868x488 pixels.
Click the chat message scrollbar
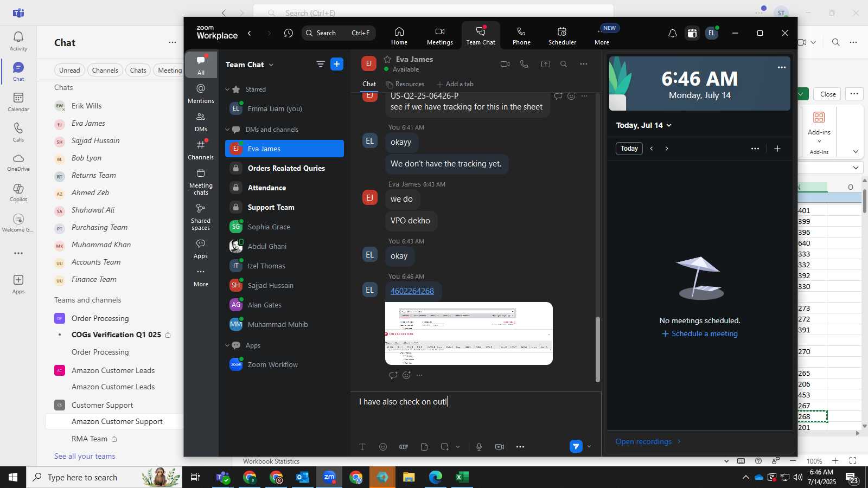tap(598, 350)
